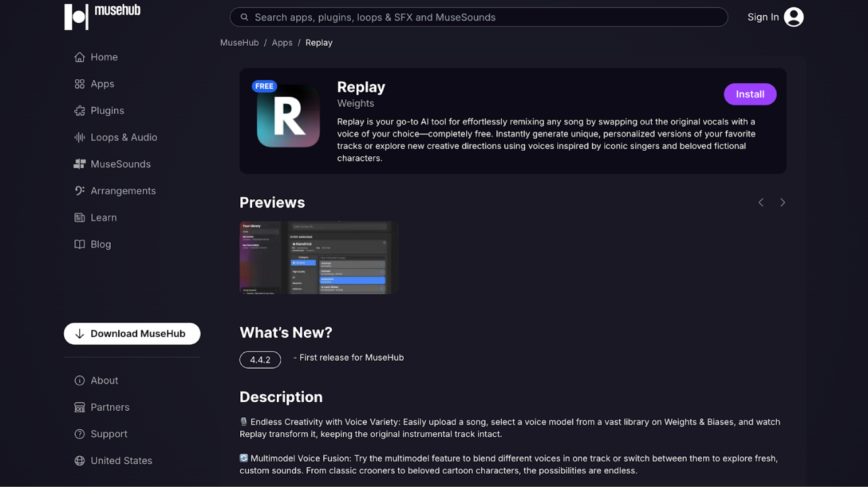Image resolution: width=868 pixels, height=487 pixels.
Task: Click the Weights developer name
Action: 355,103
